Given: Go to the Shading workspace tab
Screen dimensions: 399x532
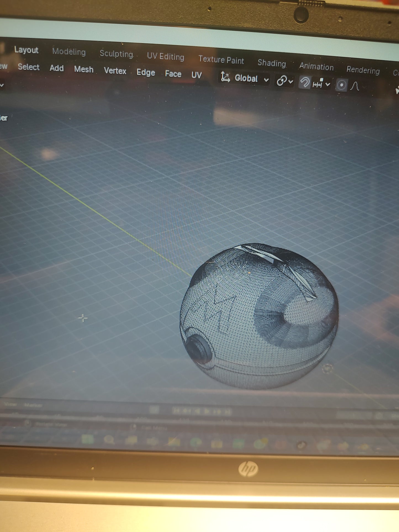Looking at the screenshot, I should [x=272, y=63].
